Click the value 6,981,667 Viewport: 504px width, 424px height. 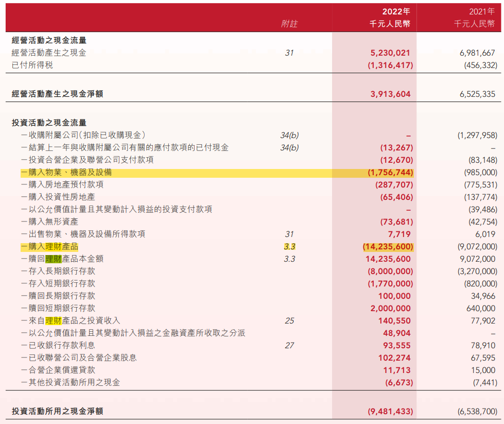pyautogui.click(x=477, y=53)
